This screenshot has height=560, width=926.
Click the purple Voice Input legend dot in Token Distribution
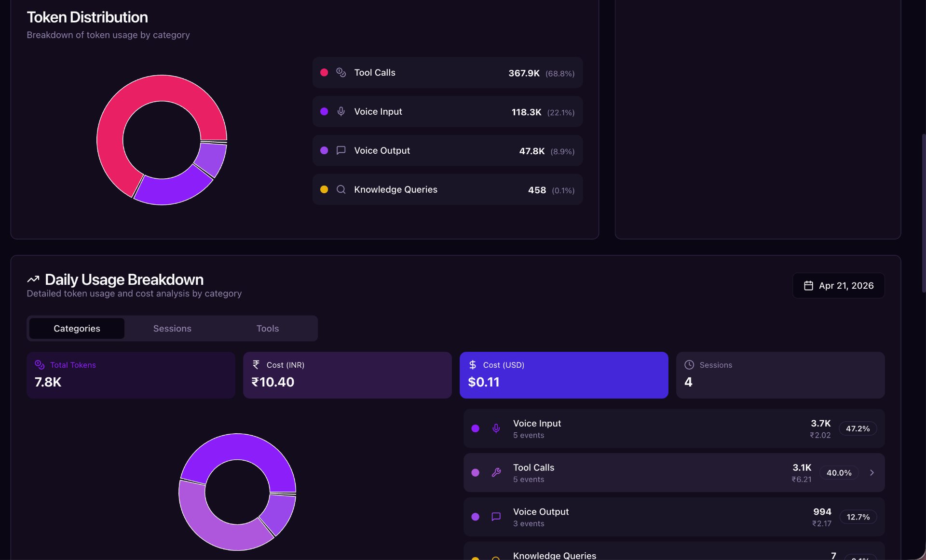pyautogui.click(x=324, y=111)
